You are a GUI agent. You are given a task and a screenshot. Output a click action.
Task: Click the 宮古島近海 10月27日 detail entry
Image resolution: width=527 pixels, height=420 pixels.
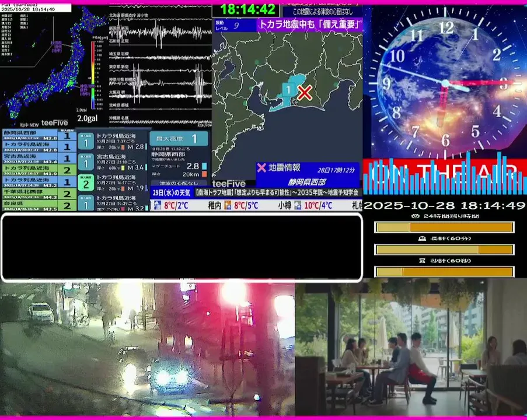point(113,162)
